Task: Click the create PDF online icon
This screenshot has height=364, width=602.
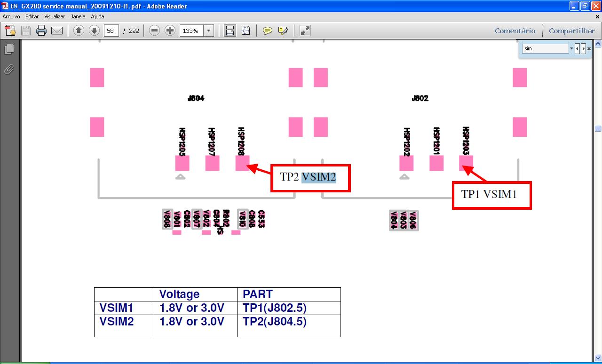Action: 10,31
